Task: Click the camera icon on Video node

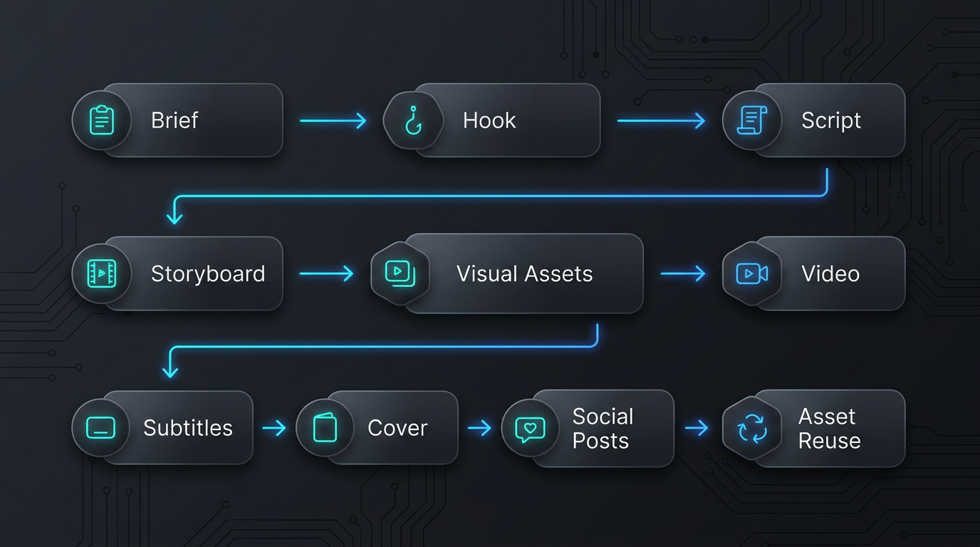Action: pyautogui.click(x=752, y=273)
